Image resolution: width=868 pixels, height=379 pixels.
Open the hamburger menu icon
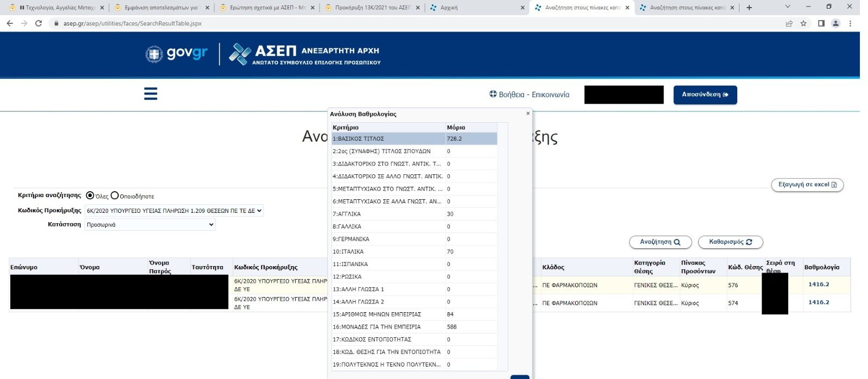[x=150, y=94]
